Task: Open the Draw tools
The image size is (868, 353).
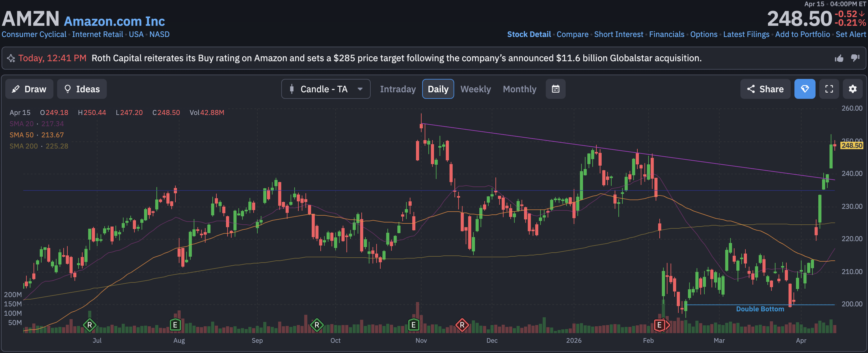Action: (29, 89)
